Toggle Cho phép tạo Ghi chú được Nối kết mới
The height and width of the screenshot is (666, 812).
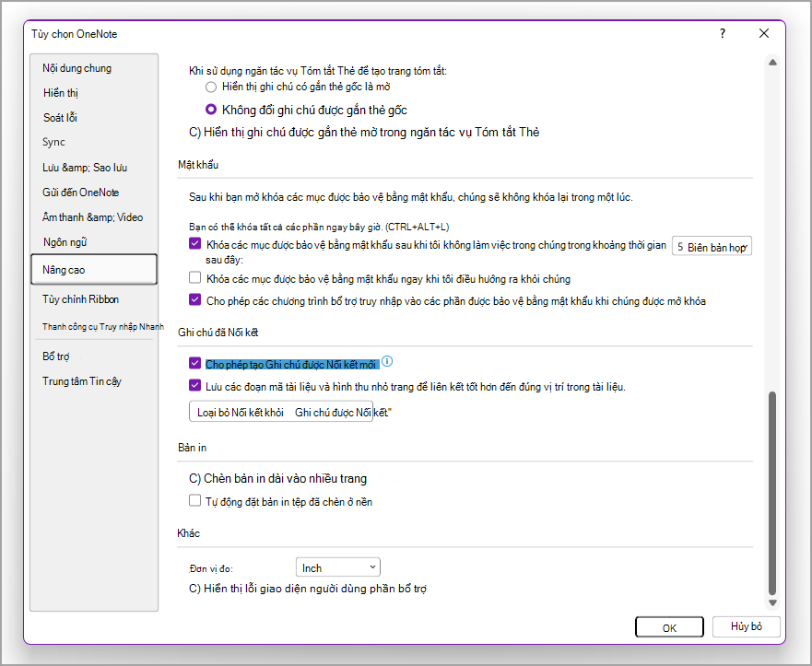(x=194, y=363)
